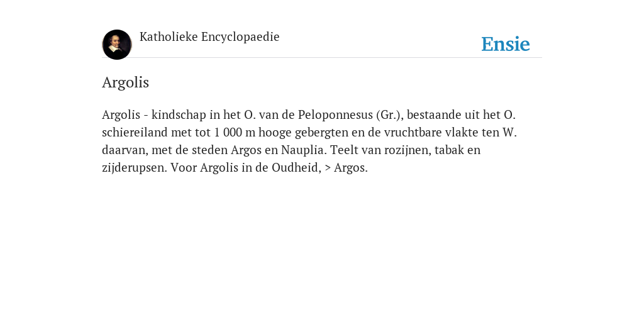Click the word Oudheid in the last sentence
644x322 pixels.
coord(297,167)
